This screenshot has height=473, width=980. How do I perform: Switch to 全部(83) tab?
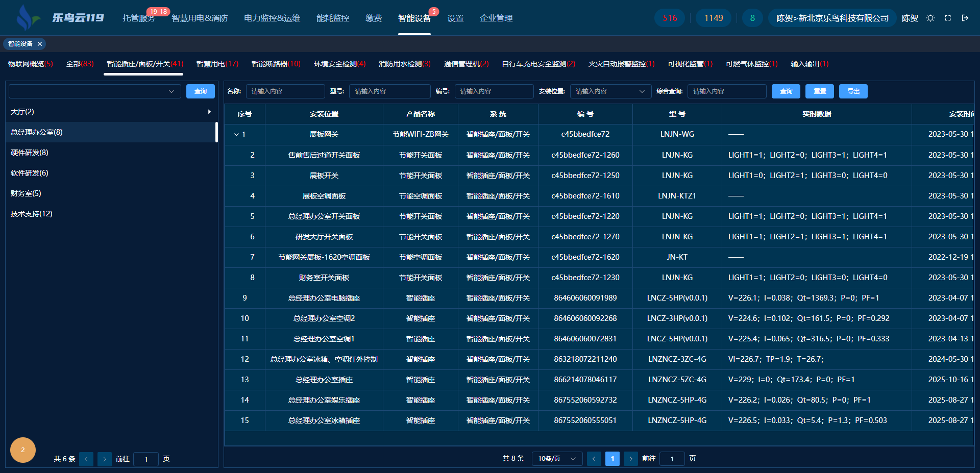click(x=80, y=64)
